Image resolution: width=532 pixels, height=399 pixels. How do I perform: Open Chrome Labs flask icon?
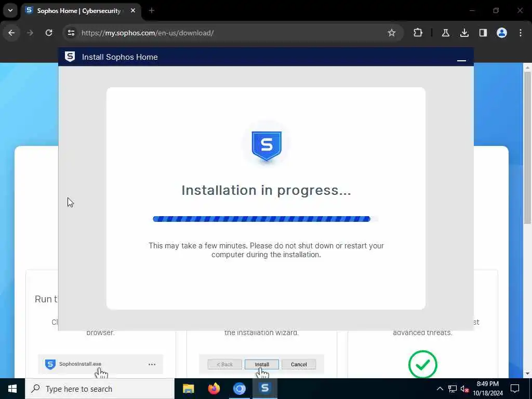(445, 33)
